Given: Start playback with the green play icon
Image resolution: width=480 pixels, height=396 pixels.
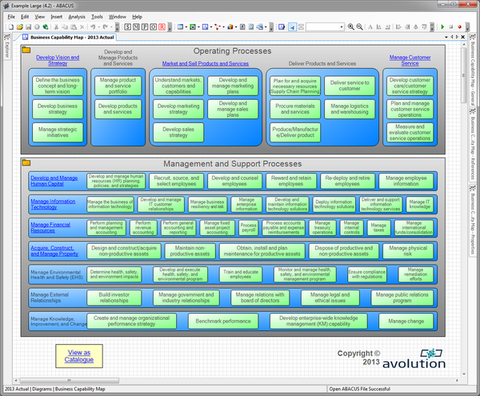Looking at the screenshot, I should point(442,27).
